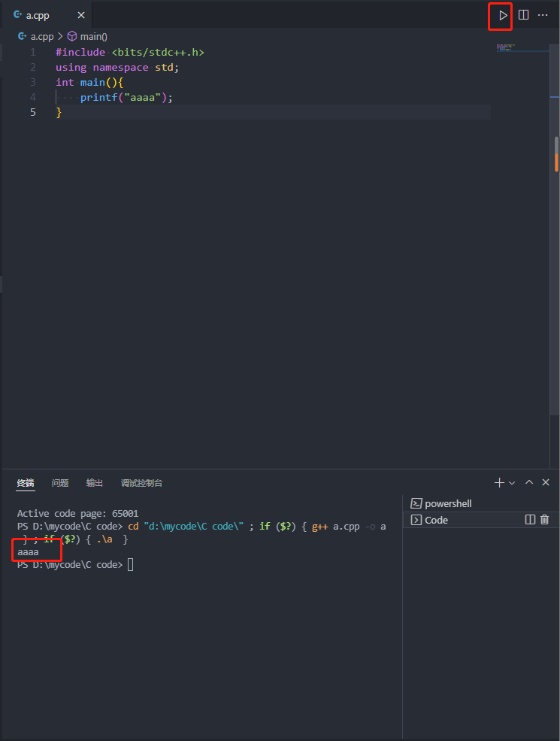Kill the Code terminal with trash icon
The height and width of the screenshot is (741, 560).
(544, 520)
